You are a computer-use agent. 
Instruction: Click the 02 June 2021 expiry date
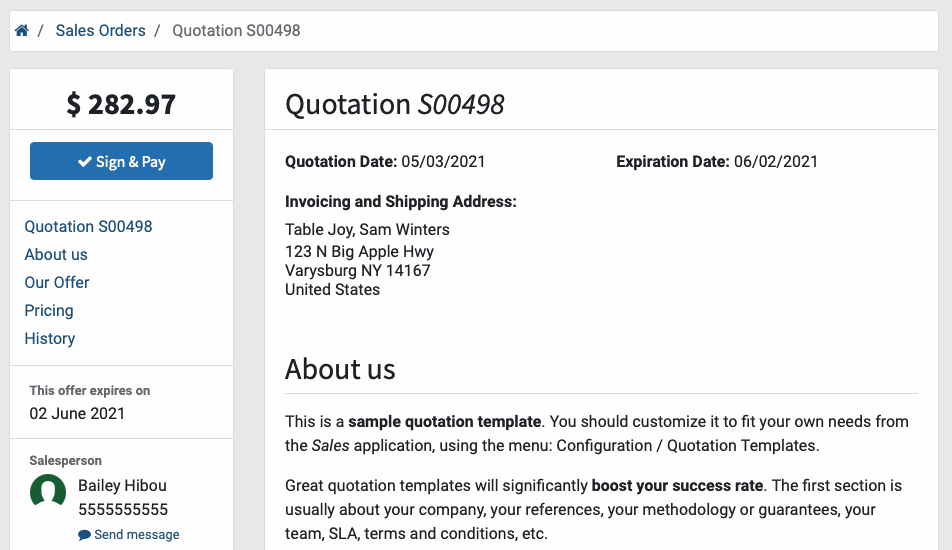[77, 413]
